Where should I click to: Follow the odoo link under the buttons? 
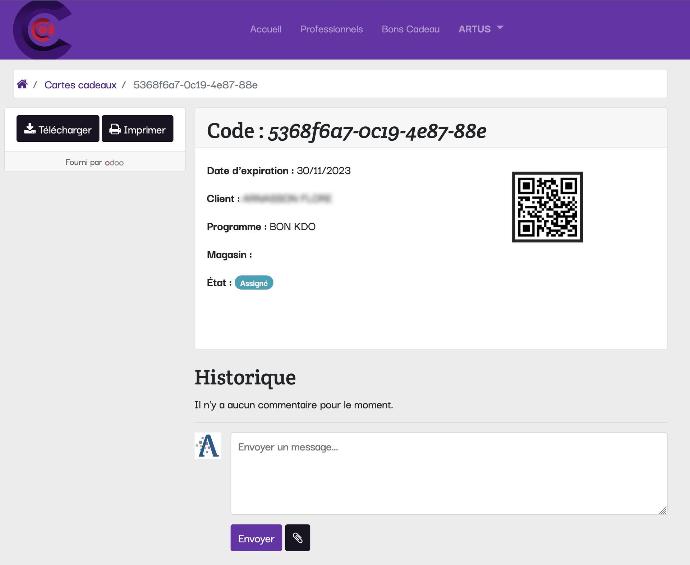(x=114, y=162)
